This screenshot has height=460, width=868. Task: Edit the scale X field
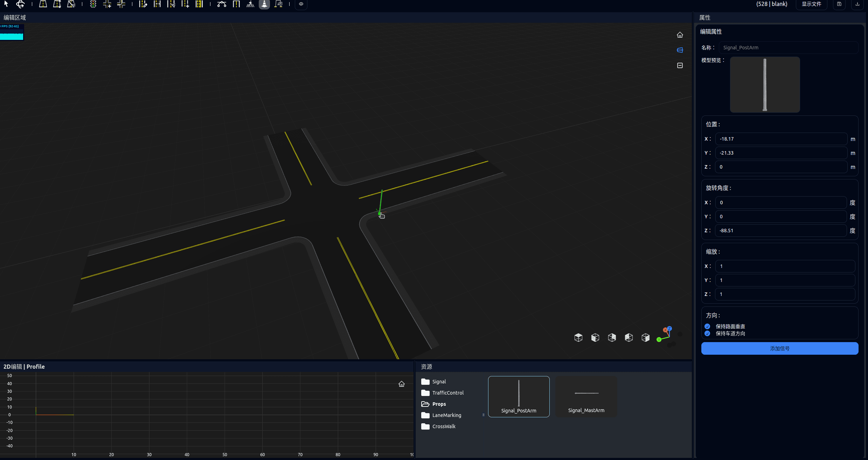click(785, 266)
